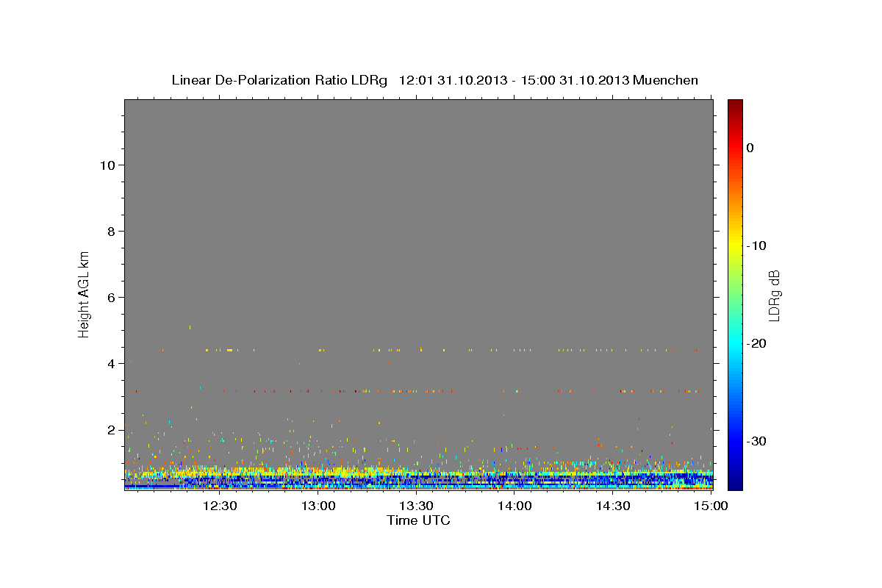Click colorbar value -20
Viewport: 882px width, 588px height.
pyautogui.click(x=758, y=343)
